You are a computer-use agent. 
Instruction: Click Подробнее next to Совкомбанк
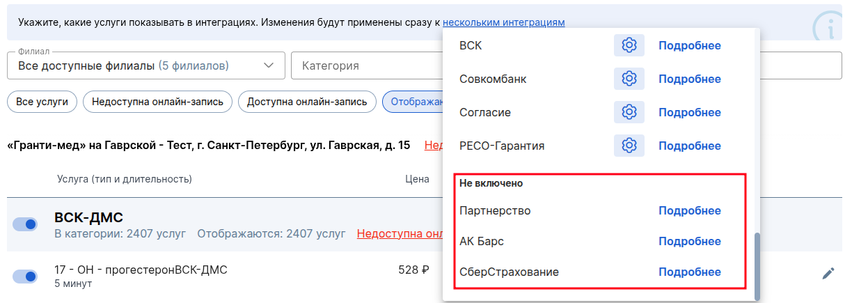coord(690,79)
